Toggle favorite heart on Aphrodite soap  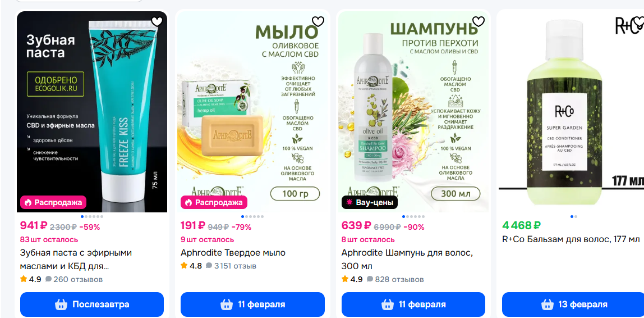click(318, 21)
